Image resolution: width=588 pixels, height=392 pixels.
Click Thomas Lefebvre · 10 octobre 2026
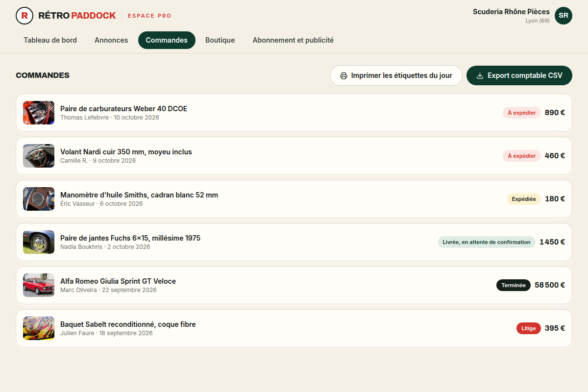(110, 118)
